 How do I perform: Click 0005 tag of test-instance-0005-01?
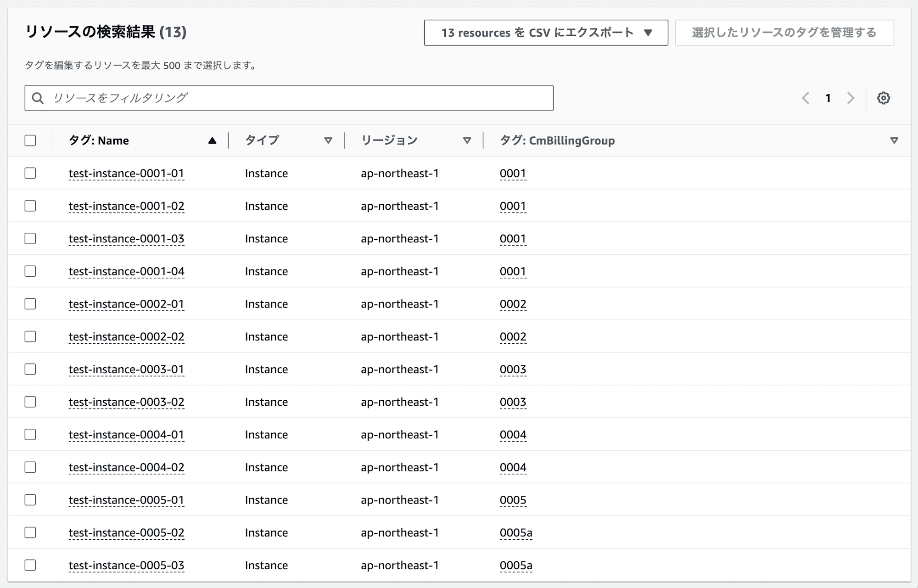[x=513, y=500]
